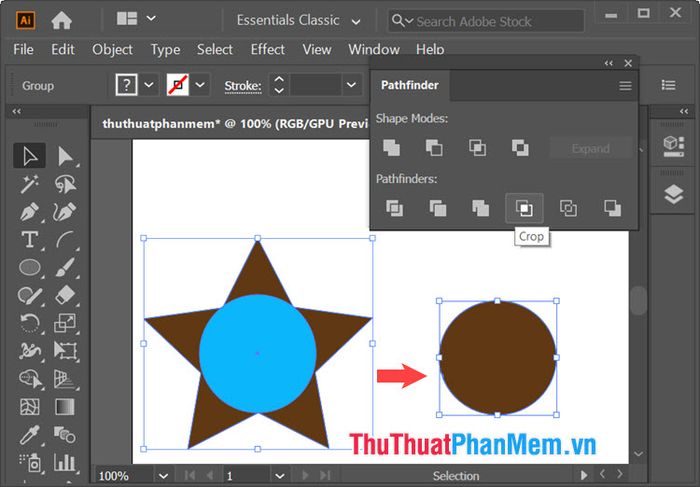Select the Warp width tool
The width and height of the screenshot is (700, 487).
coord(29,351)
